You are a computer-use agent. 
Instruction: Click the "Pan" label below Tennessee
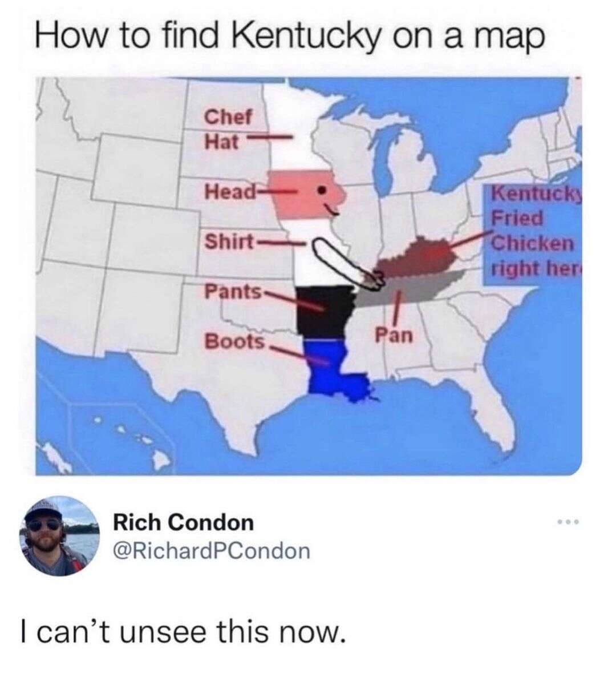[x=394, y=335]
